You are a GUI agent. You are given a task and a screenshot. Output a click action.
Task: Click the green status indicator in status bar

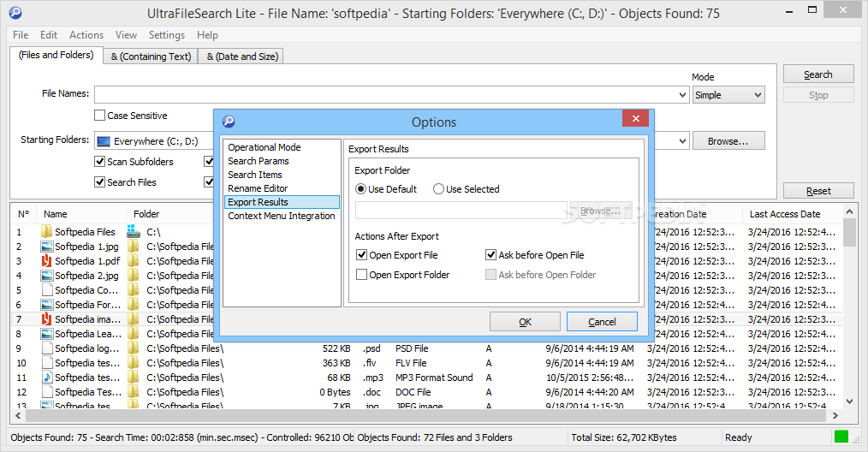(841, 437)
